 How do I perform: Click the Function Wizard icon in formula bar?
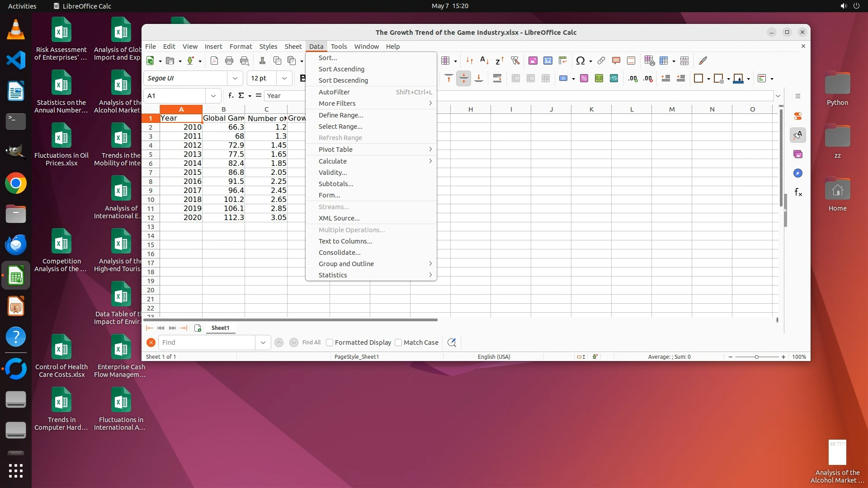tap(231, 95)
